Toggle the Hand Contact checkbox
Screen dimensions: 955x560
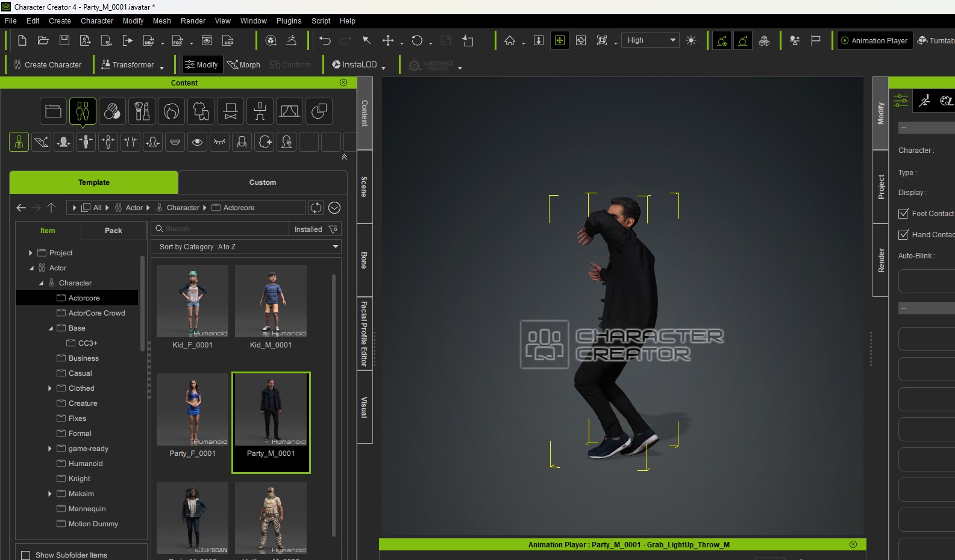[x=903, y=235]
